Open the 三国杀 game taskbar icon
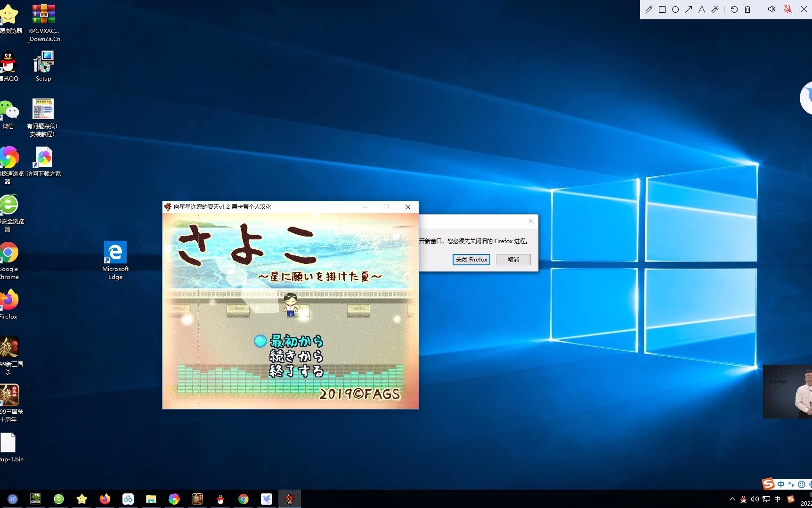The height and width of the screenshot is (508, 812). 197,499
